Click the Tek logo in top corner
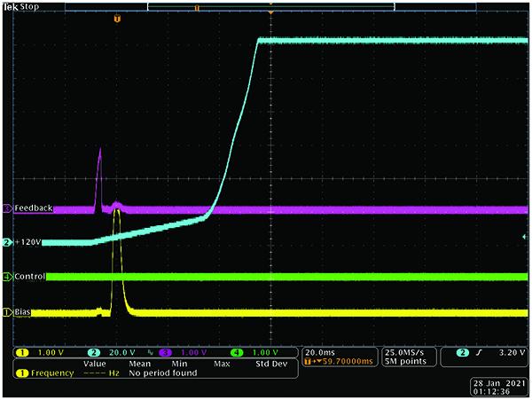The width and height of the screenshot is (532, 400). (x=11, y=5)
